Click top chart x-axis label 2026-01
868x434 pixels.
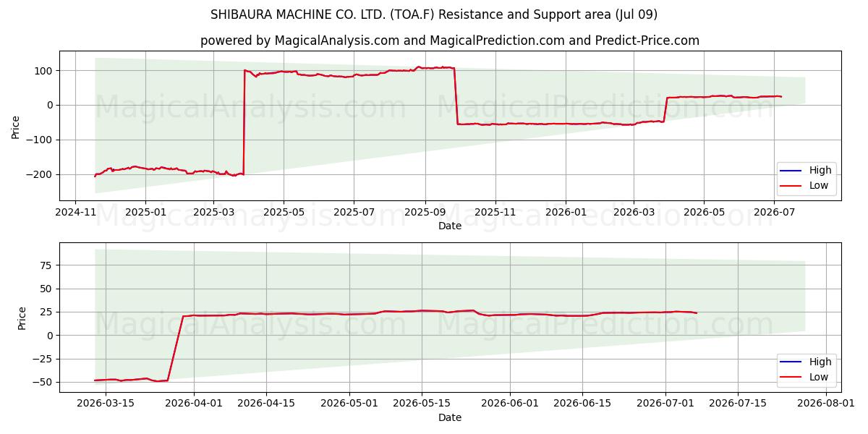(565, 213)
